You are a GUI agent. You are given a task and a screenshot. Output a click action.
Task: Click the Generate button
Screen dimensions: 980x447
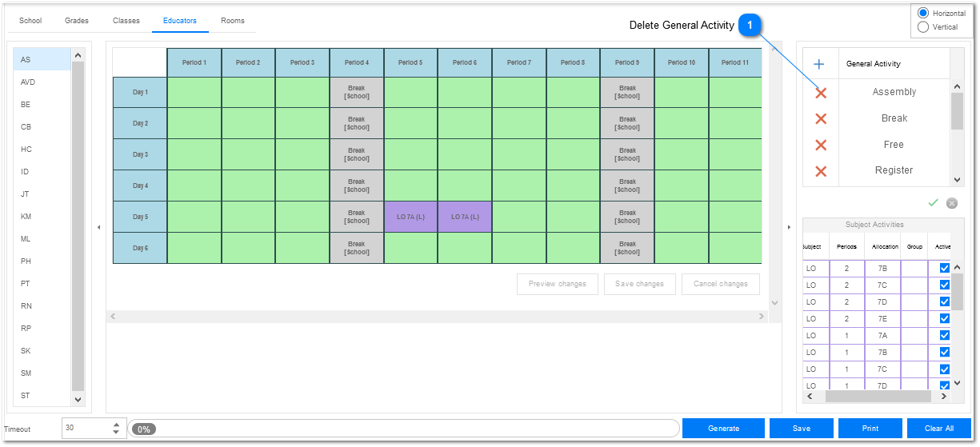723,429
